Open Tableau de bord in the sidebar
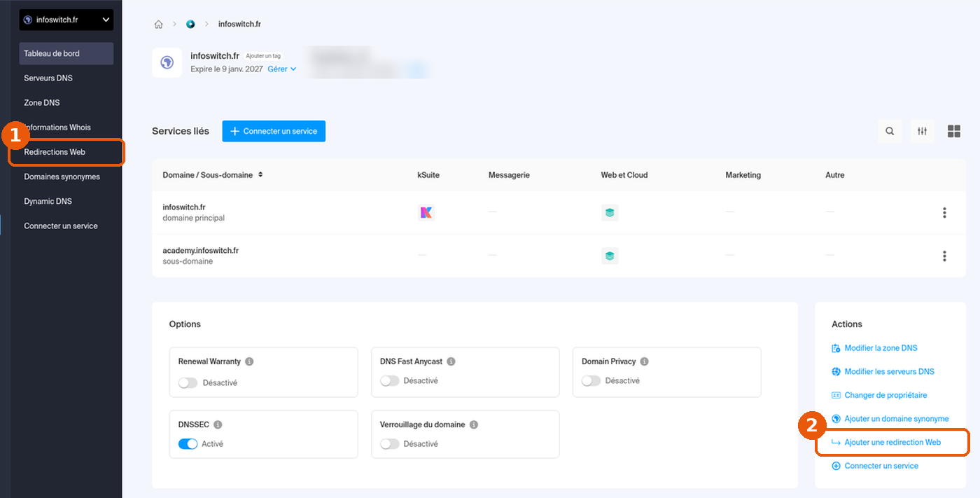This screenshot has width=980, height=498. click(x=66, y=53)
